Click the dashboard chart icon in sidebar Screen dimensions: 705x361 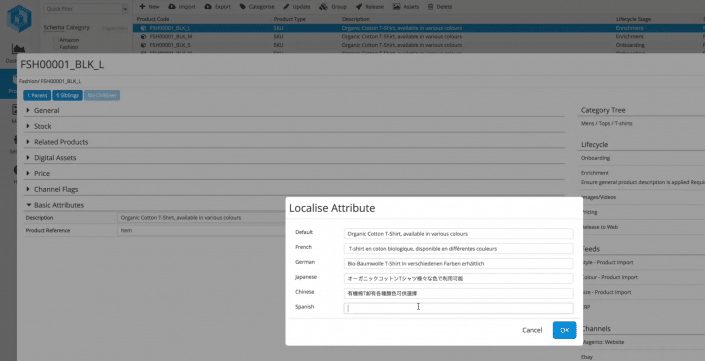pyautogui.click(x=18, y=49)
